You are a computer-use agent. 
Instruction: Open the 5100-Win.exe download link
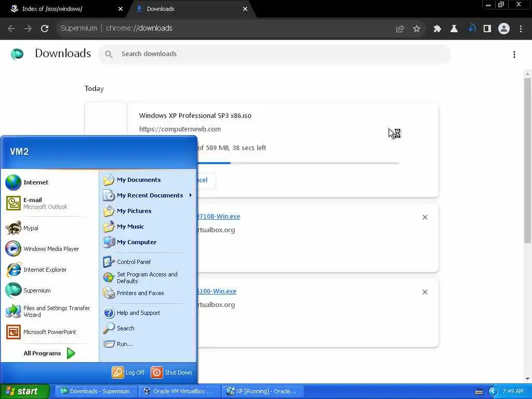217,291
